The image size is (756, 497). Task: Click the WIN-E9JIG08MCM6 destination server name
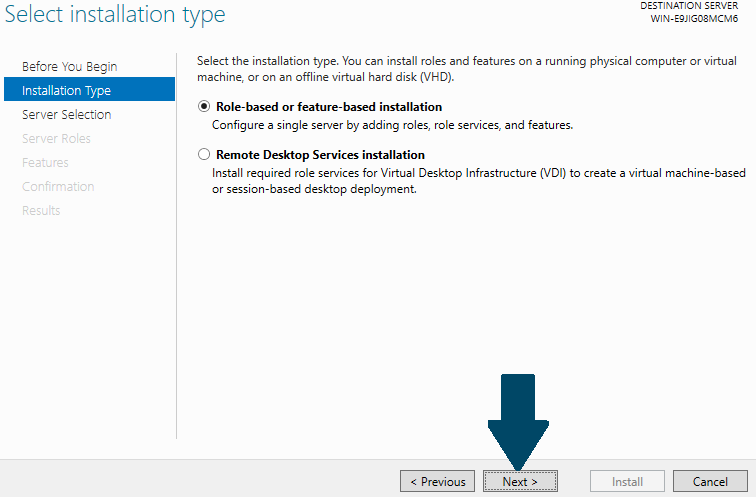(x=694, y=19)
